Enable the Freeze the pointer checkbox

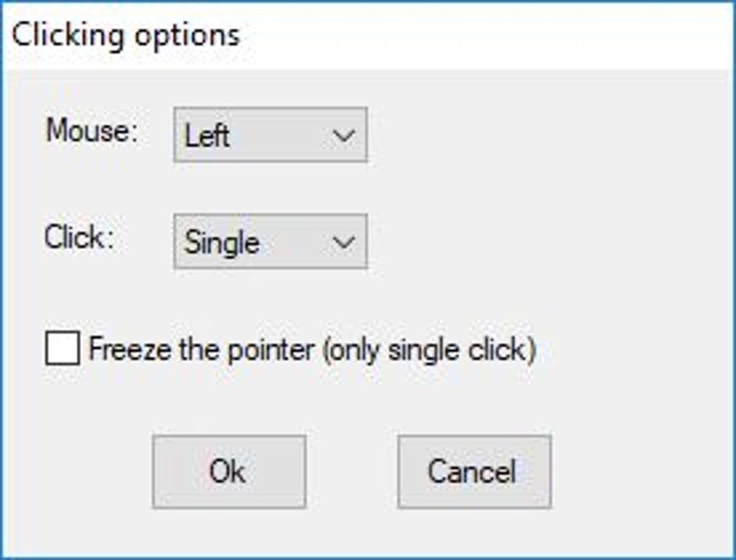click(x=63, y=350)
